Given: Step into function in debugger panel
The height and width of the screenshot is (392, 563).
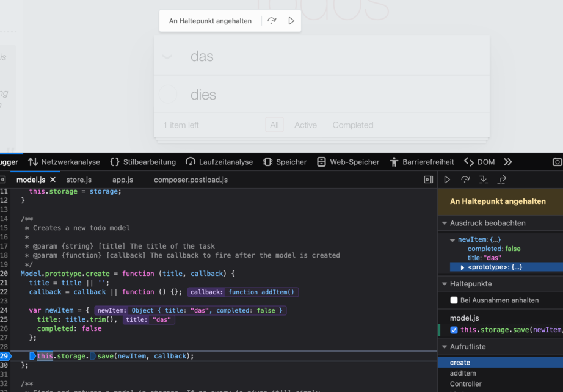Looking at the screenshot, I should [x=483, y=180].
